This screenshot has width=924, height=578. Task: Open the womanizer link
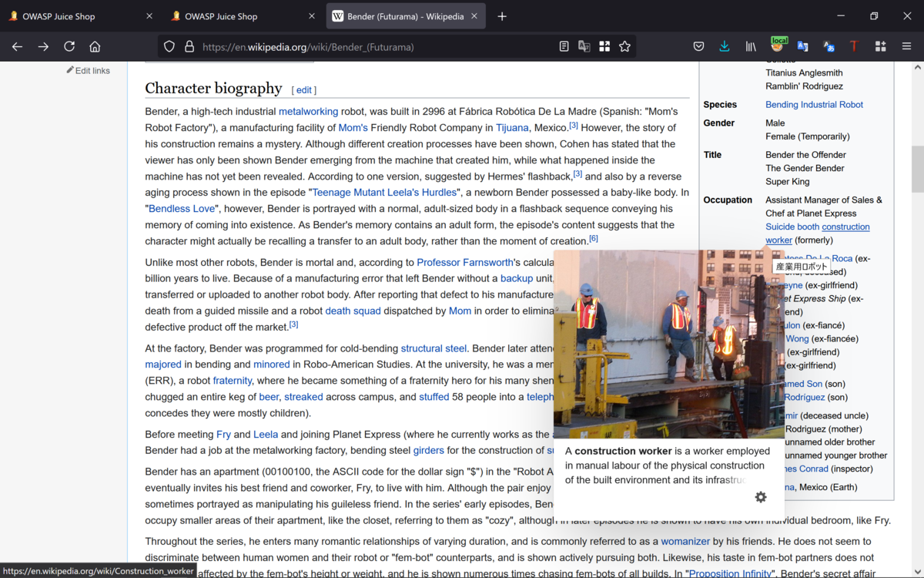coord(685,541)
